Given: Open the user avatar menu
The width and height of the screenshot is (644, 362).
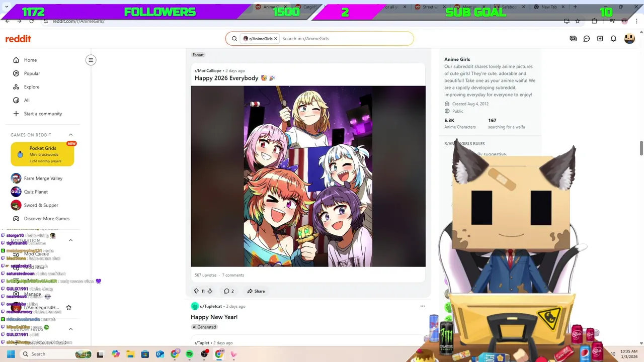Looking at the screenshot, I should 629,39.
